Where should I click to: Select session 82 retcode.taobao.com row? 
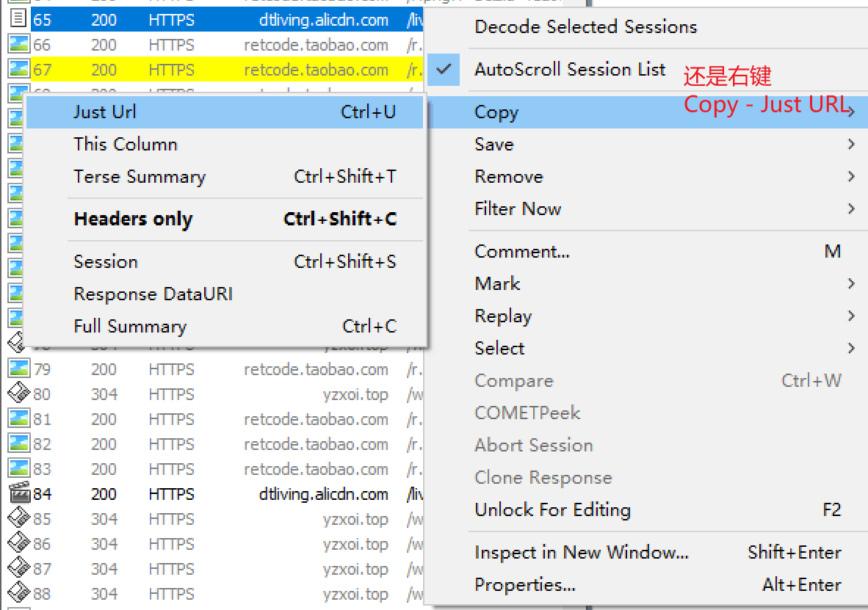click(316, 444)
